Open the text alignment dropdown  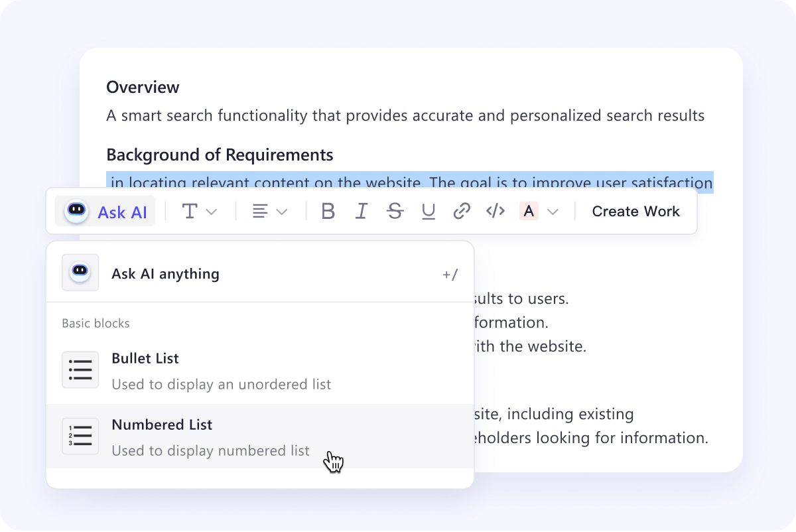pyautogui.click(x=268, y=211)
